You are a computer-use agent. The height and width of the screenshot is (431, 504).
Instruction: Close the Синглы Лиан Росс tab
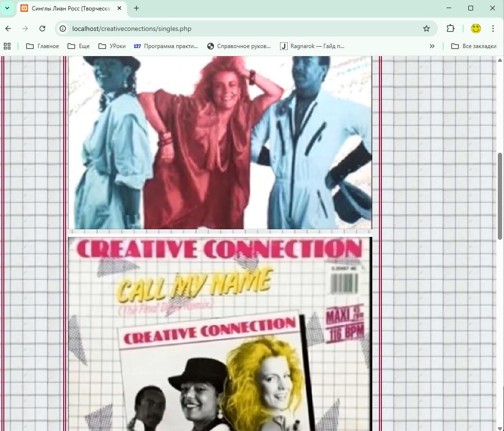(119, 9)
